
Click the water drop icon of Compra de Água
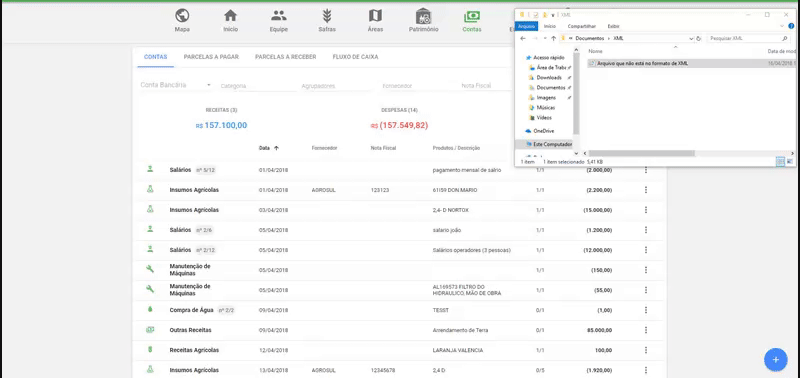[x=150, y=310]
